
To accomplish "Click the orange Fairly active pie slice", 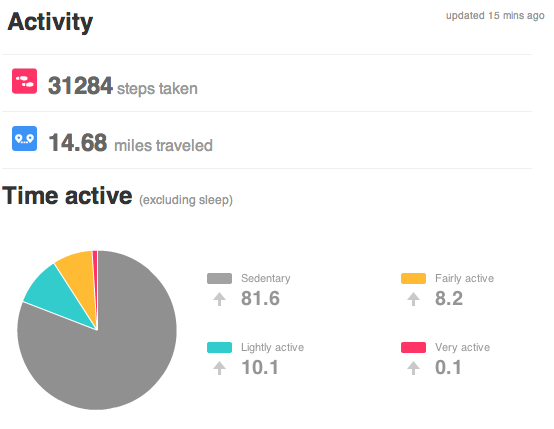I will pyautogui.click(x=79, y=276).
